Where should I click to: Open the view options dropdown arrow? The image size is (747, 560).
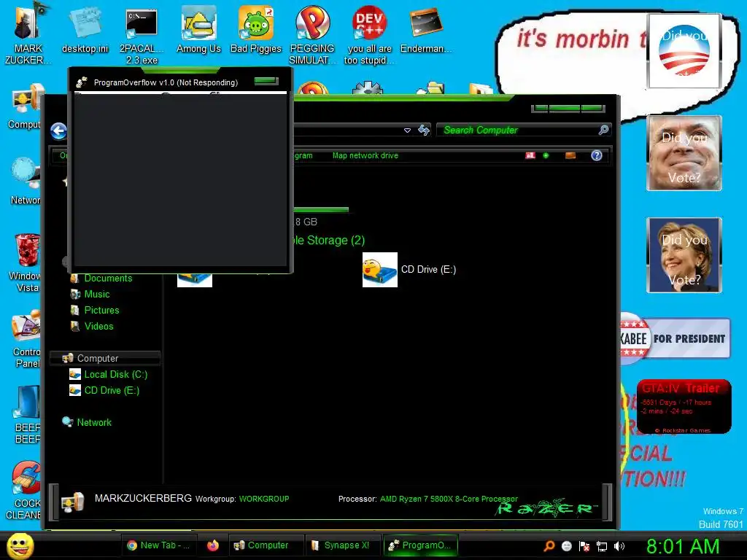pyautogui.click(x=546, y=155)
